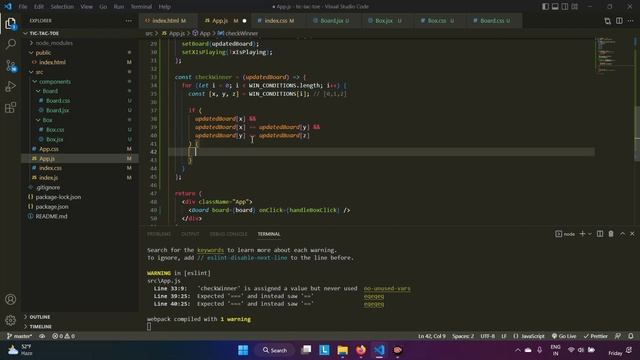Toggle secondary side bar layout button
Image resolution: width=640 pixels, height=360 pixels.
coord(565,7)
